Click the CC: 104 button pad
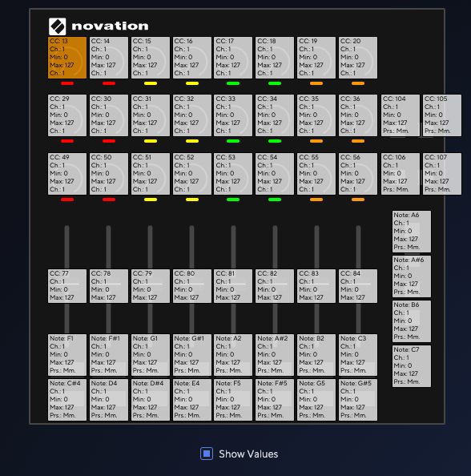 coord(401,115)
